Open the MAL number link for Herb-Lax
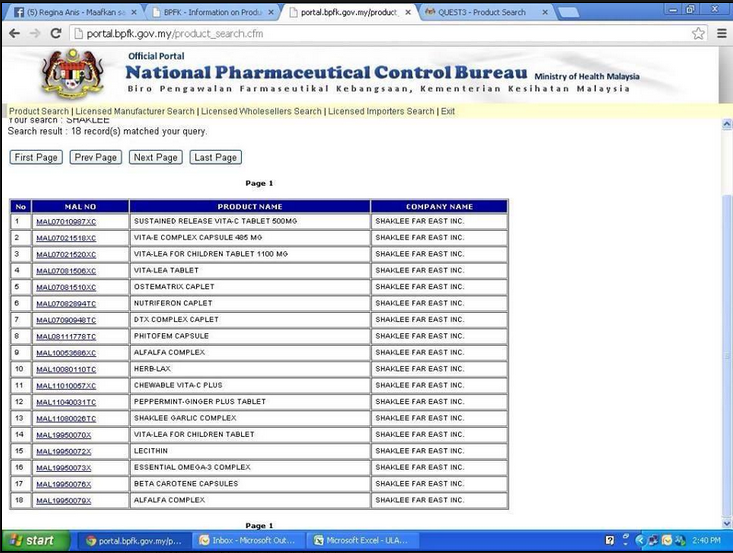The height and width of the screenshot is (553, 733). pyautogui.click(x=66, y=370)
